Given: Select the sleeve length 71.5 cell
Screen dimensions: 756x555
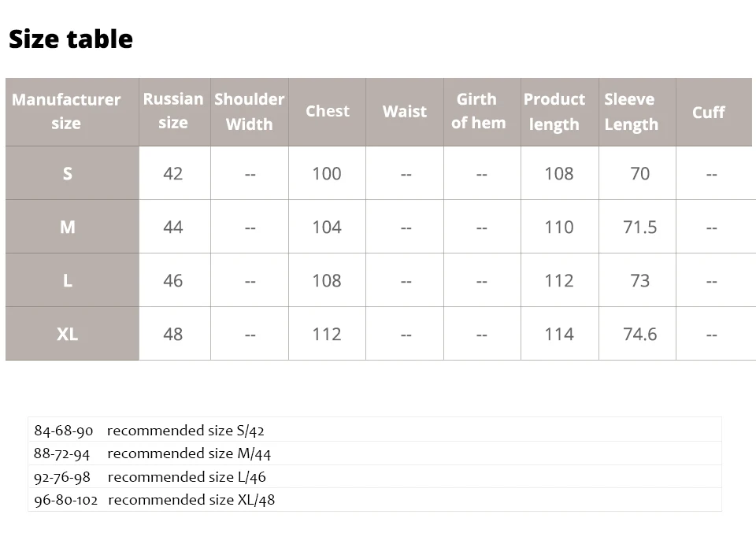Looking at the screenshot, I should coord(639,227).
